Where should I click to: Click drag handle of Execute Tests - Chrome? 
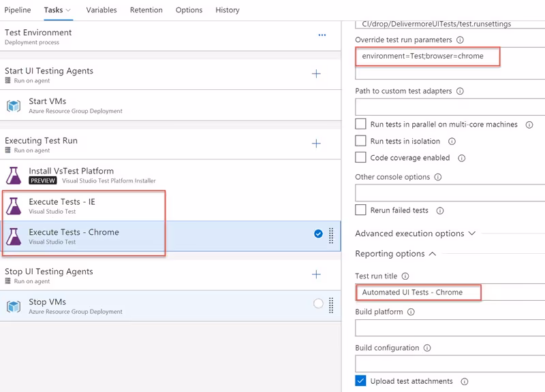[x=331, y=235]
